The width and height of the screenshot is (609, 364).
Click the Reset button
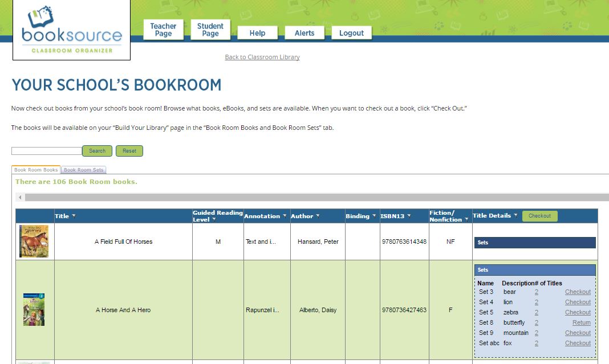coord(129,151)
